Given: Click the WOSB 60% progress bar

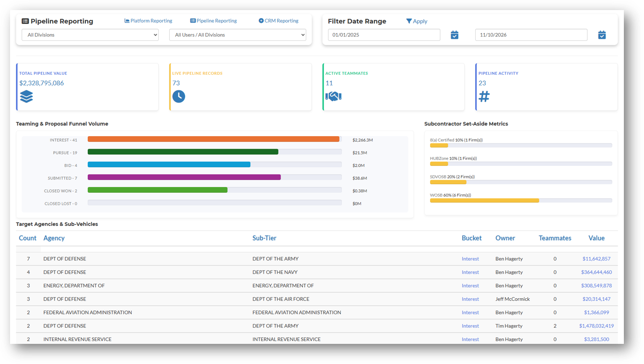Looking at the screenshot, I should (521, 200).
